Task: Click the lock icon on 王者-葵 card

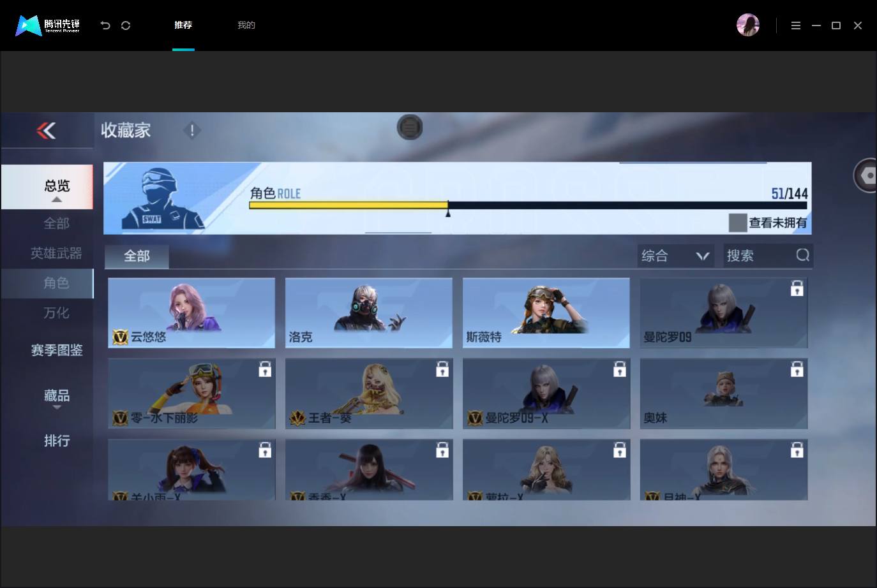Action: [x=442, y=369]
